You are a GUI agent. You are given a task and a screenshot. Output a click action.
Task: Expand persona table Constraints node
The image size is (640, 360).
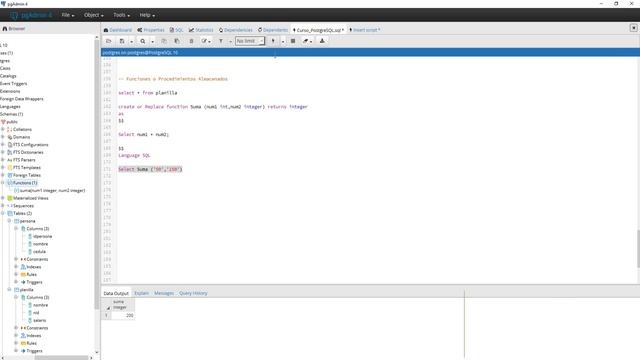(x=16, y=259)
